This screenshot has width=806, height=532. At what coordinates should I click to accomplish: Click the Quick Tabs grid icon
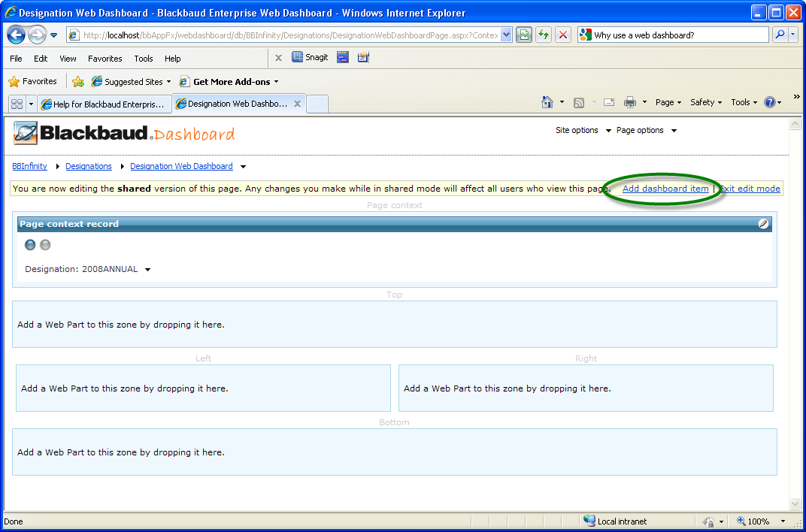[17, 104]
